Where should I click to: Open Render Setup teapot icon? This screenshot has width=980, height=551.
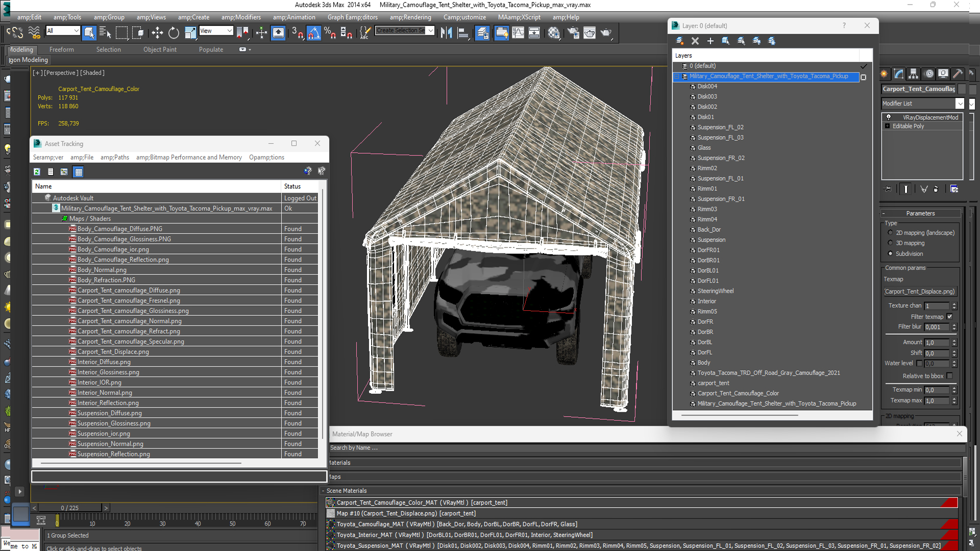(573, 33)
